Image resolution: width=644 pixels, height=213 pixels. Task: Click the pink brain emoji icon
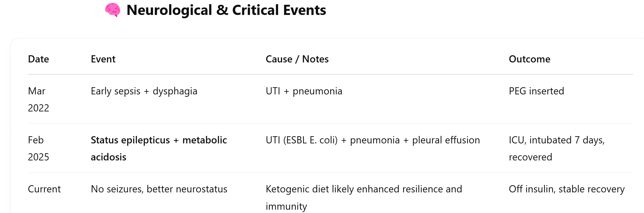click(x=112, y=10)
